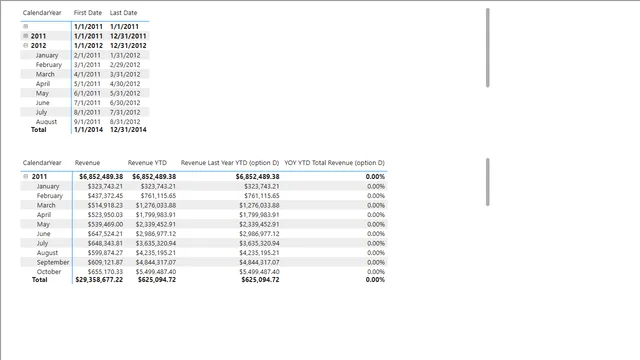Screen dimensions: 640x360
Task: Expand the blank year row in top matrix
Action: click(26, 27)
